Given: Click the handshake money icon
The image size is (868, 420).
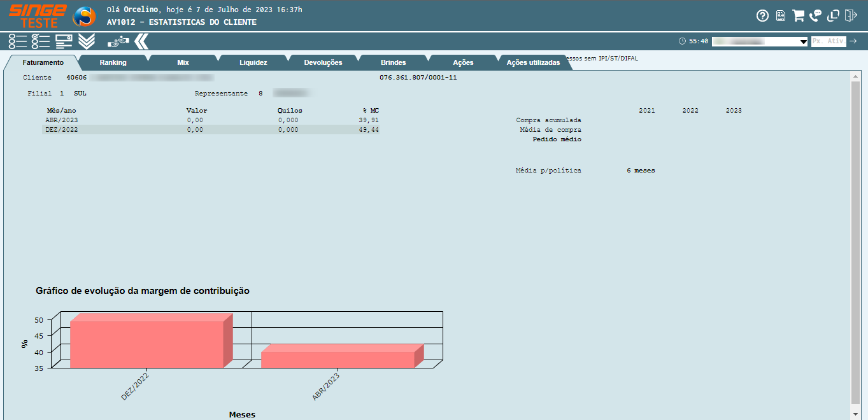Looking at the screenshot, I should [118, 42].
